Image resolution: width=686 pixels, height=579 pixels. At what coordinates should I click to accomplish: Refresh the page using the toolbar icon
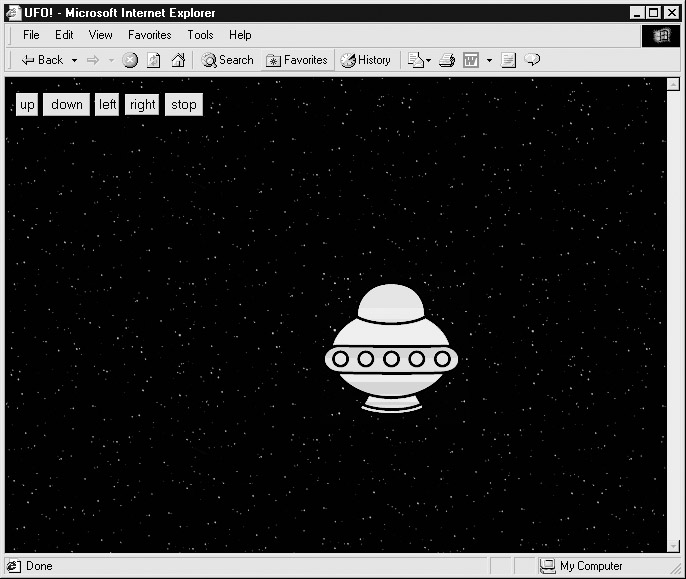[154, 60]
